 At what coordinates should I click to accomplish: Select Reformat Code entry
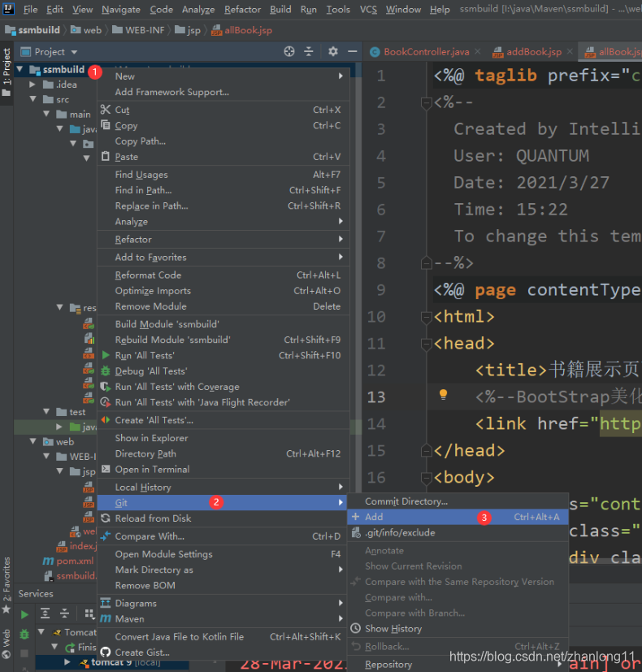tap(223, 275)
